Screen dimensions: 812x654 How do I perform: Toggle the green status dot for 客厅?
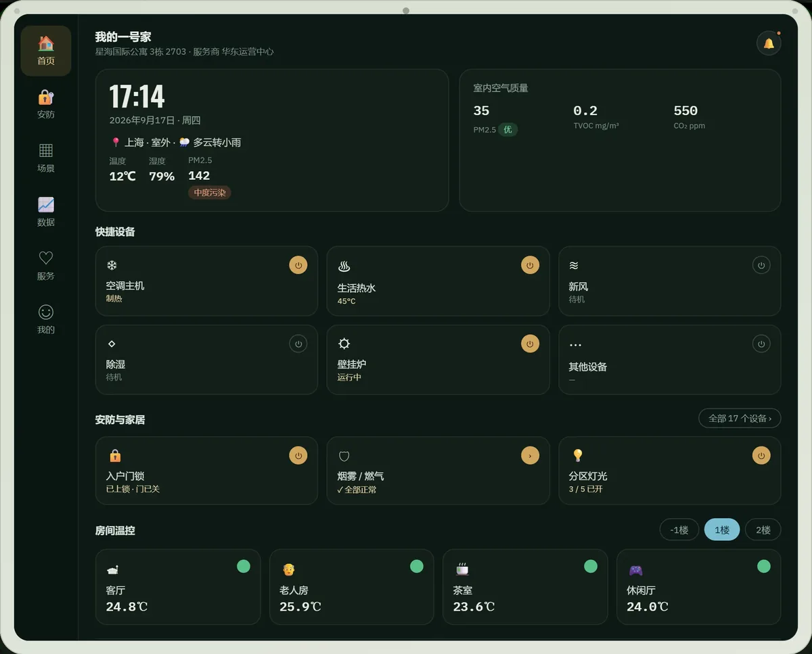pyautogui.click(x=244, y=566)
